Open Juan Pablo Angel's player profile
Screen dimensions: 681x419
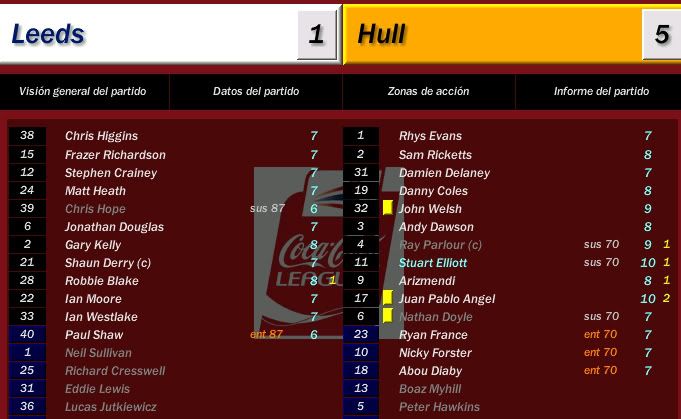(447, 299)
